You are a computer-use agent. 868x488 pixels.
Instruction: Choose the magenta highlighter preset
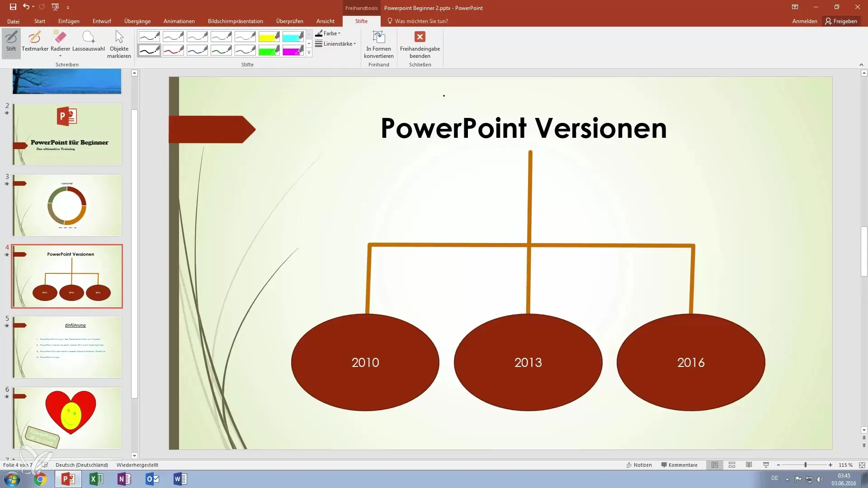pyautogui.click(x=293, y=50)
